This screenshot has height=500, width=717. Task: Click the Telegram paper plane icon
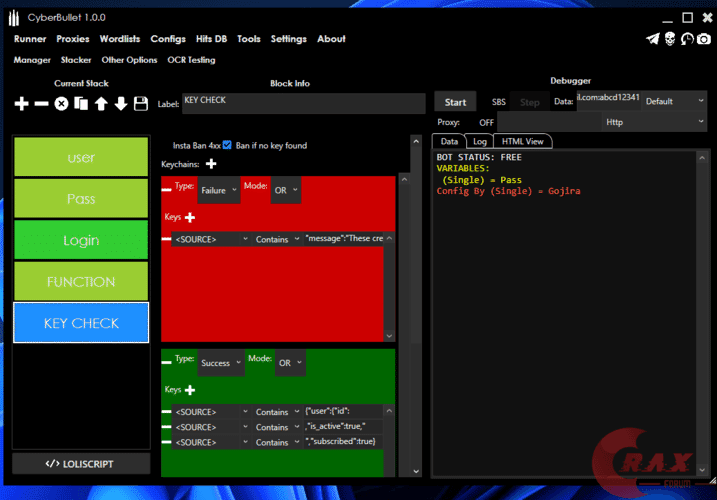tap(653, 39)
